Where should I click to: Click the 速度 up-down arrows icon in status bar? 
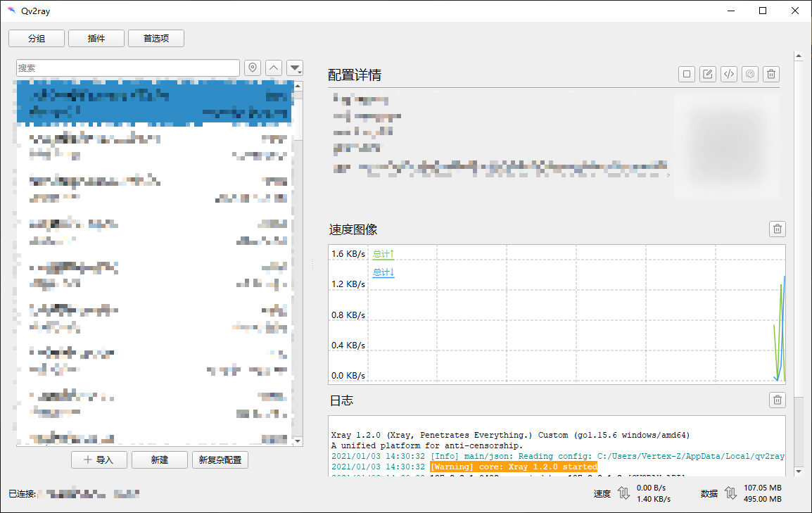point(623,493)
